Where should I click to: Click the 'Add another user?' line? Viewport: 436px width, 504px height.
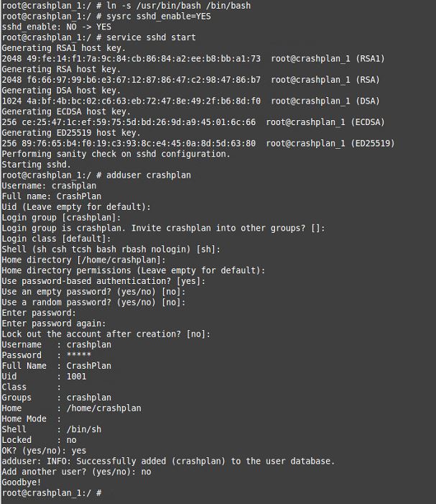pyautogui.click(x=76, y=472)
